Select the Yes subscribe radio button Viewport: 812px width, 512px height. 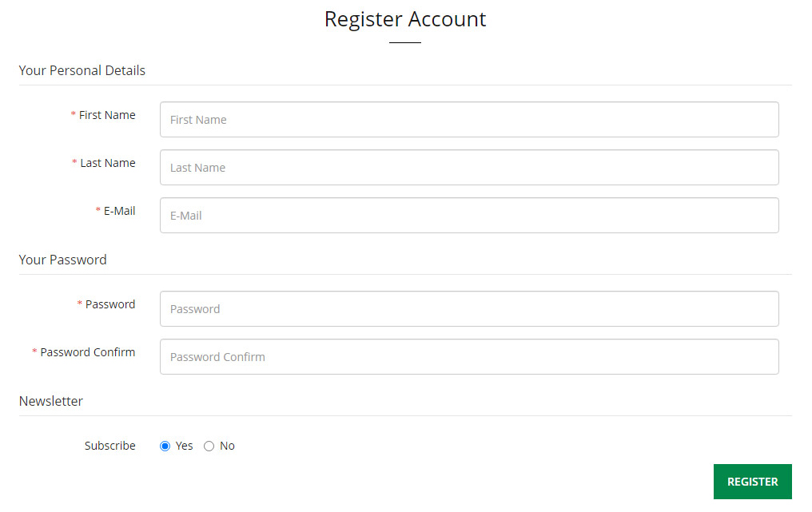[165, 447]
